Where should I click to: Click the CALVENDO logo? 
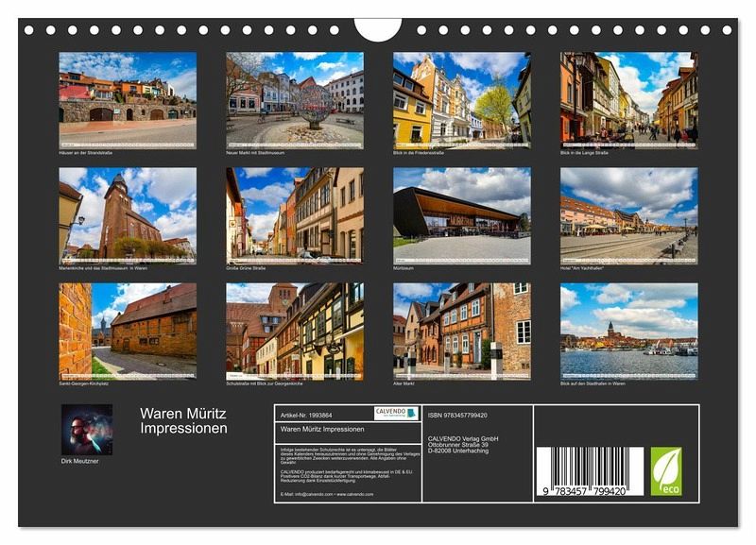[x=396, y=414]
